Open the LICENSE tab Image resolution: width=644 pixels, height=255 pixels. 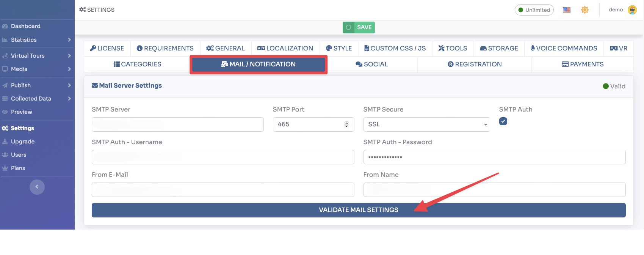[107, 49]
